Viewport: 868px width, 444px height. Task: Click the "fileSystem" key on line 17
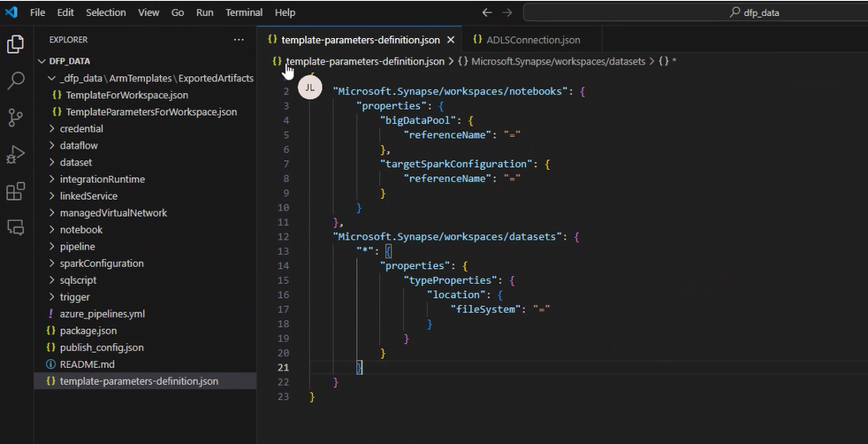[485, 310]
